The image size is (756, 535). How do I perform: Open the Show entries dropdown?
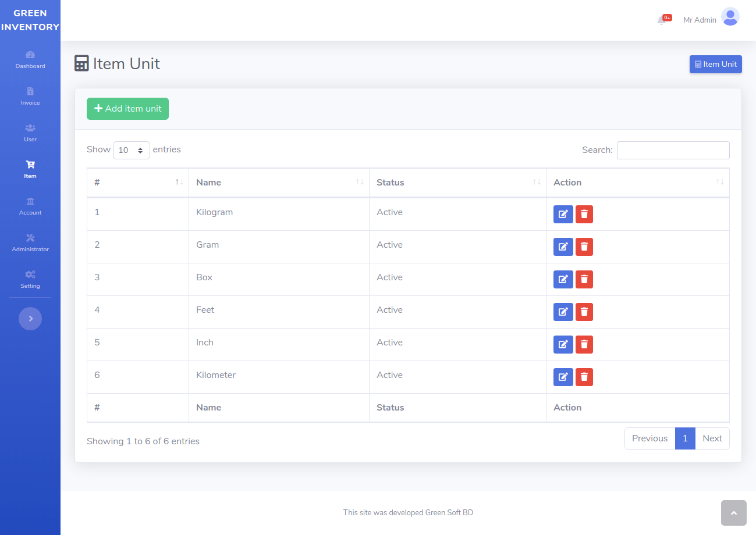pyautogui.click(x=131, y=150)
